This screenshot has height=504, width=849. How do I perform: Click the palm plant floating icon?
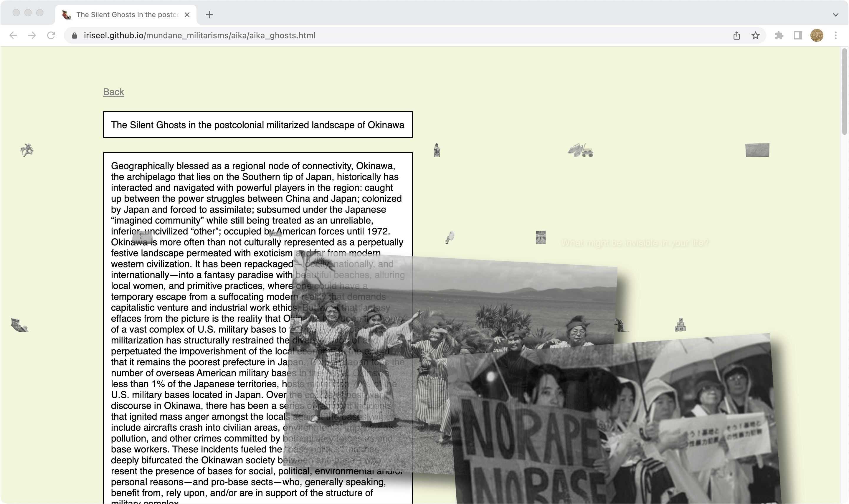coord(27,150)
